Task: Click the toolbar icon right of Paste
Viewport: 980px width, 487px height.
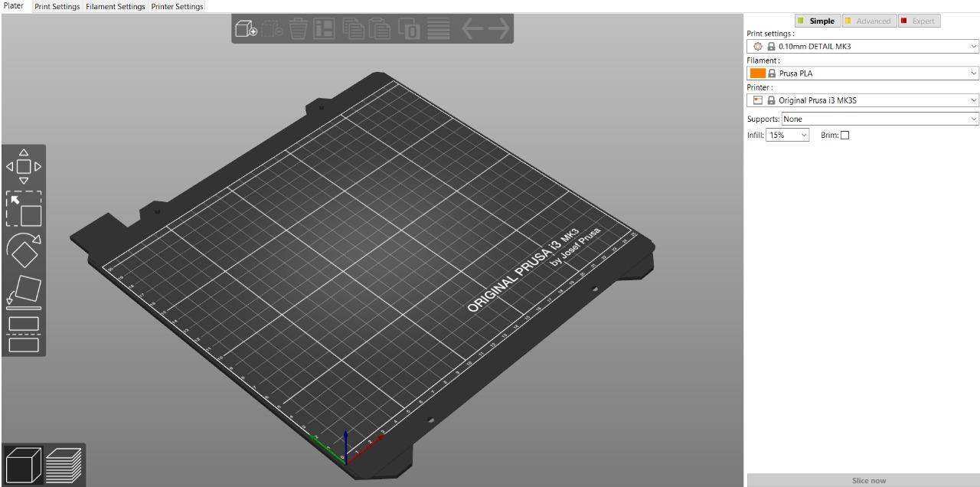Action: pos(409,29)
